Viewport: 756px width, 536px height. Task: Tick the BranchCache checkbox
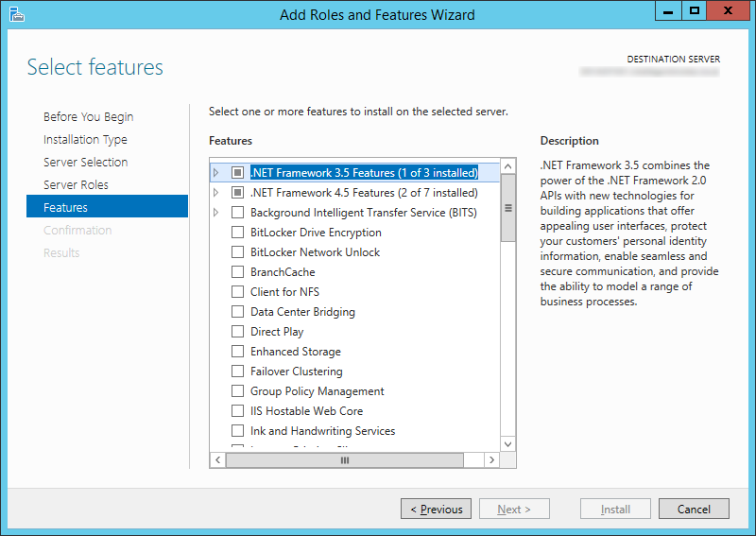(237, 271)
